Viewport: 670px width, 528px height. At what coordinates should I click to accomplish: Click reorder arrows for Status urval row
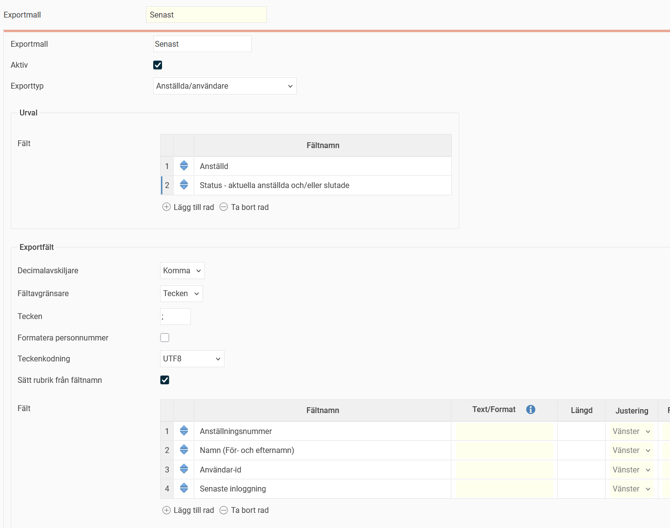click(x=184, y=185)
